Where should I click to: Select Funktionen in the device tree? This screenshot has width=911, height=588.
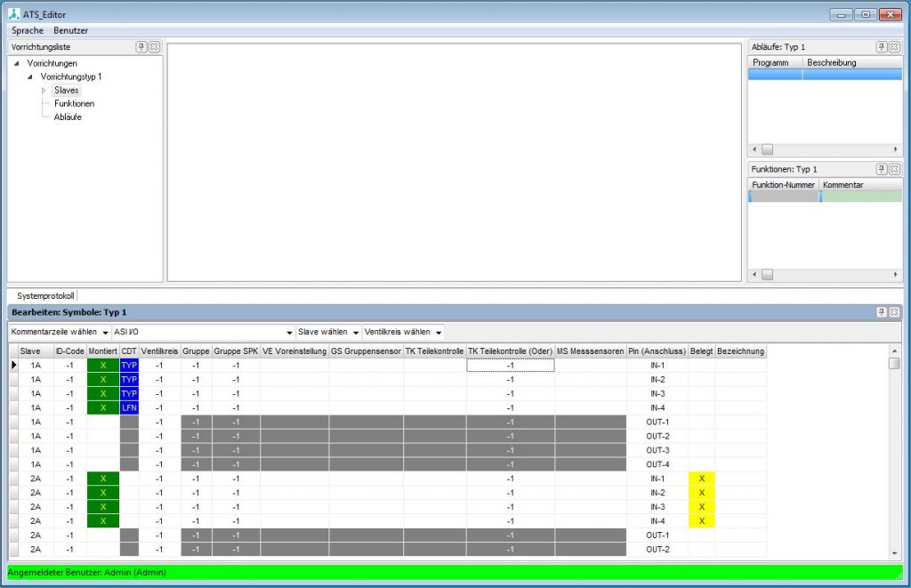pos(74,104)
